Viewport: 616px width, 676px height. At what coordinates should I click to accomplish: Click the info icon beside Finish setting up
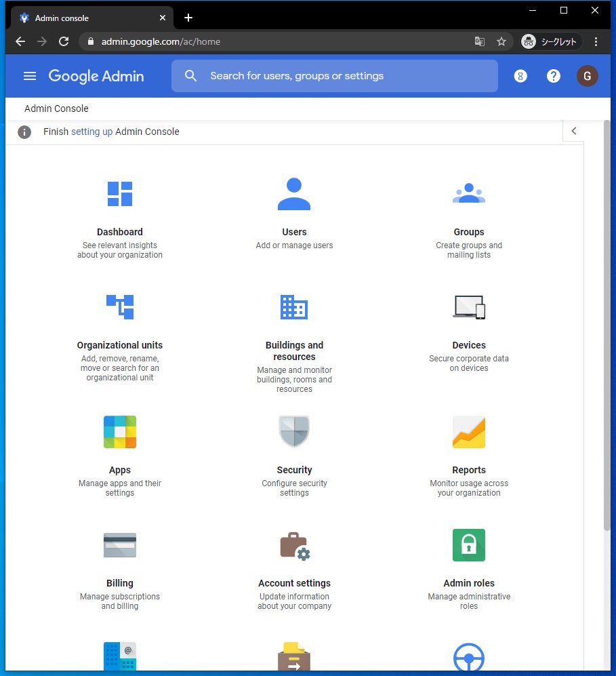[24, 132]
